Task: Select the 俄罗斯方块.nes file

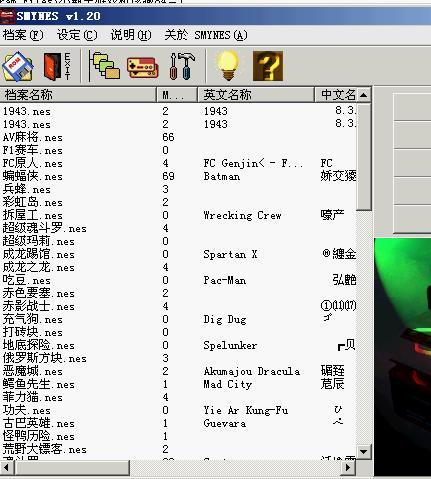Action: [45, 358]
